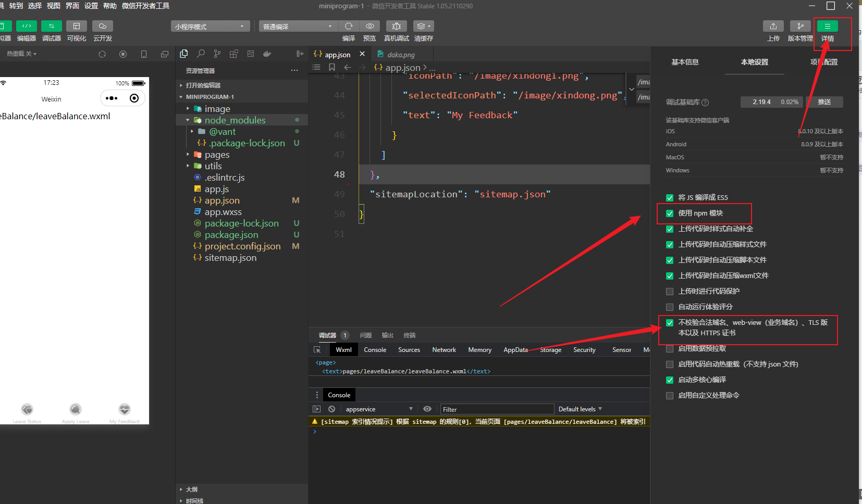Click the compile (编译) refresh icon
The width and height of the screenshot is (862, 504).
[349, 26]
